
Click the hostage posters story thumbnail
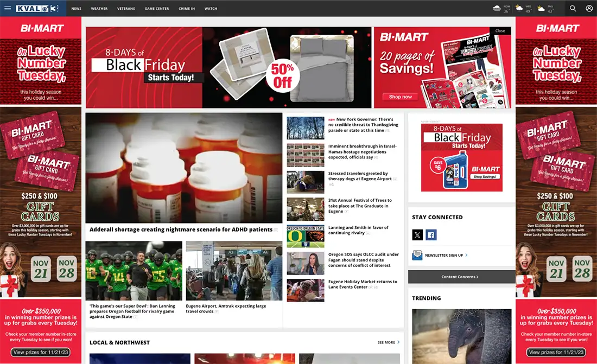click(306, 155)
